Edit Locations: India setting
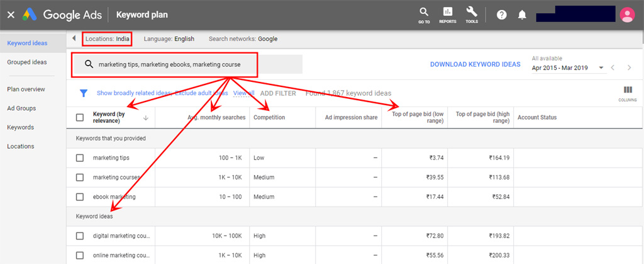The width and height of the screenshot is (644, 264). click(x=108, y=39)
